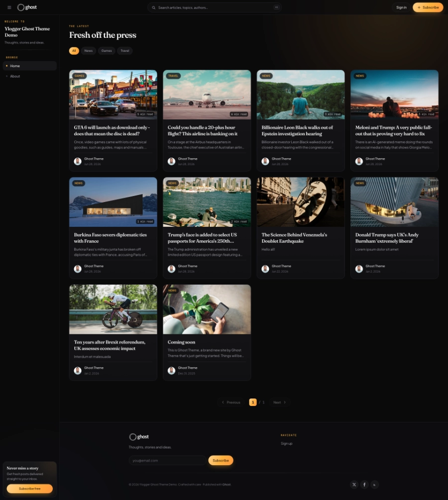Open 'Trump's face is added' article title
Screen dimensions: 448x500
(x=202, y=238)
